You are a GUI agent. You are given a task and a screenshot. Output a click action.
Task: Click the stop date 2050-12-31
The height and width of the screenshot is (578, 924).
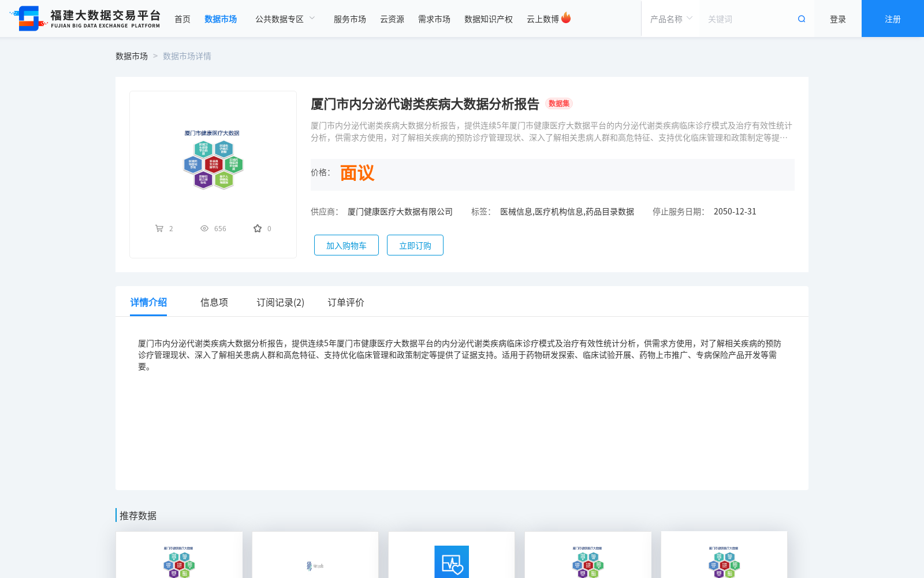(x=735, y=212)
